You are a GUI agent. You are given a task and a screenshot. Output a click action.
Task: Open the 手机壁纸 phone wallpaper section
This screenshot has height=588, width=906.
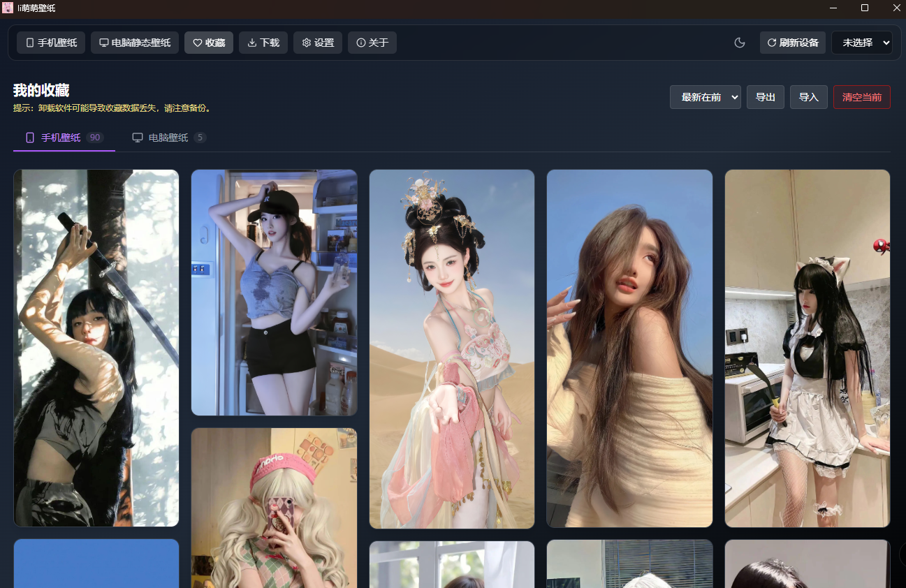(51, 43)
